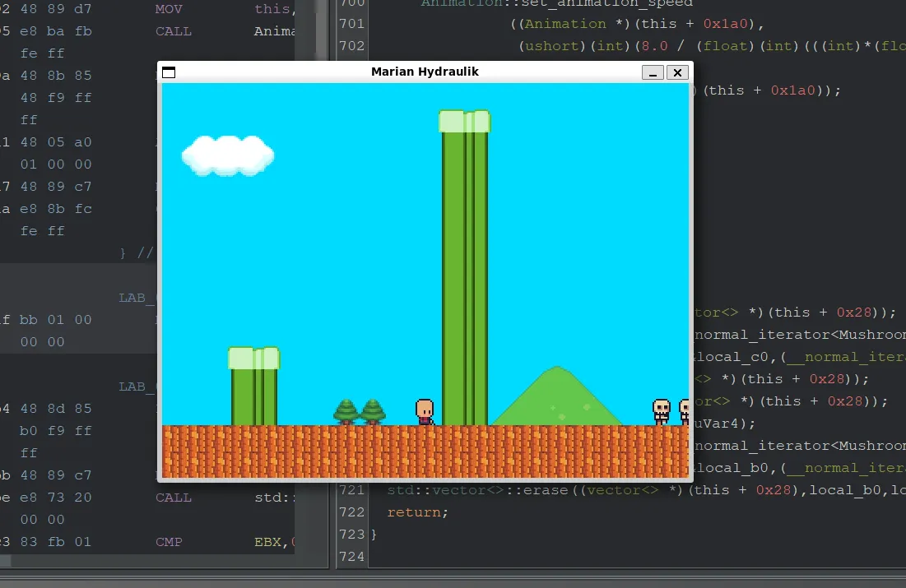Click line number 721 in decompiler
This screenshot has height=588, width=906.
351,490
